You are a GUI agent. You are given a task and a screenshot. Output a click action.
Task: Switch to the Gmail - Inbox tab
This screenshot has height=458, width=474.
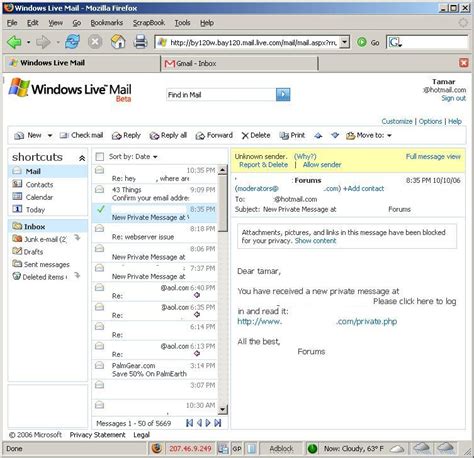click(x=239, y=63)
